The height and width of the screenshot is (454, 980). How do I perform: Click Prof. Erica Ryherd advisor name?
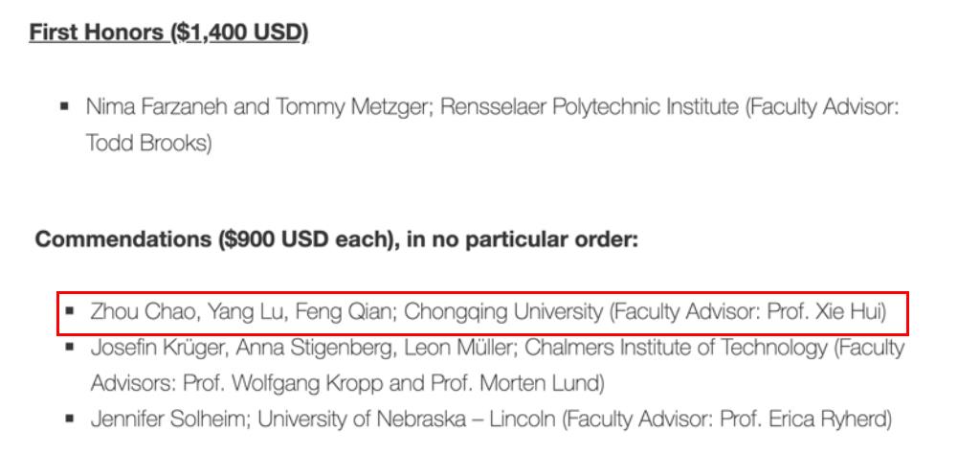click(x=803, y=419)
